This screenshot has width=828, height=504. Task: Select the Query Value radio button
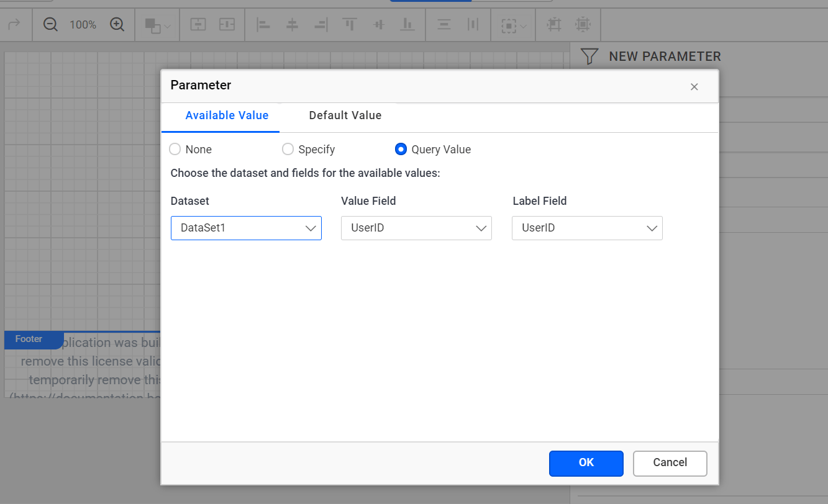[x=401, y=150]
